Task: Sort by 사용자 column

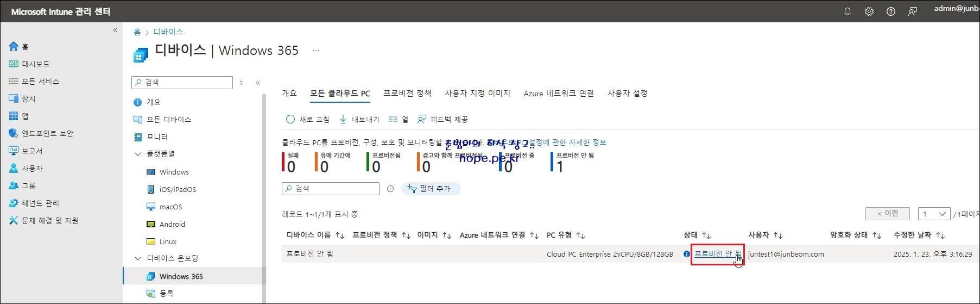Action: (766, 235)
